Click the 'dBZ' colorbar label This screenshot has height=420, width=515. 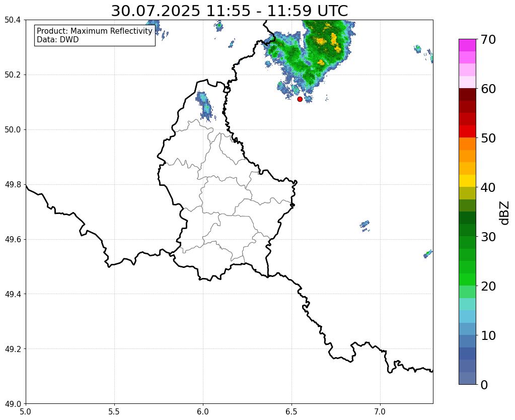coord(505,213)
